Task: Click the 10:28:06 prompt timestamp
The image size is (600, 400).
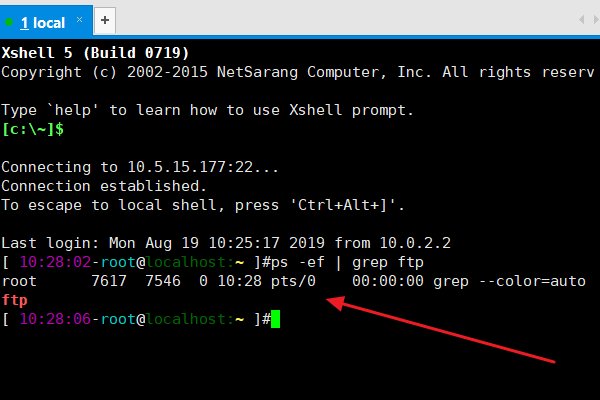Action: coord(52,319)
